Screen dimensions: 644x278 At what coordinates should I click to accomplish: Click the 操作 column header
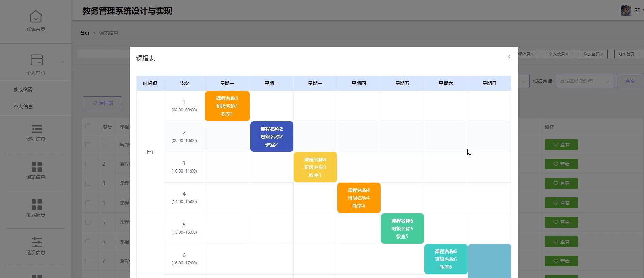549,127
